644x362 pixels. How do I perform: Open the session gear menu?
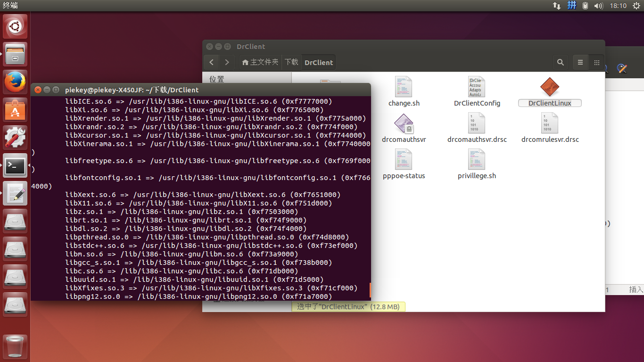(x=636, y=6)
